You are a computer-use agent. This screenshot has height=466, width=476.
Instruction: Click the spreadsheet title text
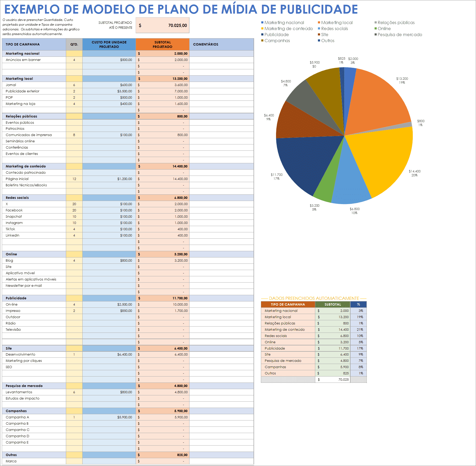coord(181,9)
